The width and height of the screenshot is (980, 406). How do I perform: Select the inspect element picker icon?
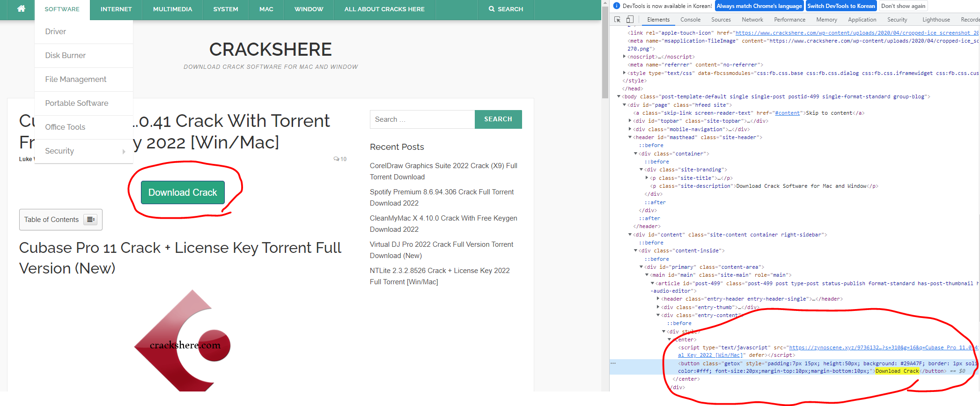coord(618,20)
